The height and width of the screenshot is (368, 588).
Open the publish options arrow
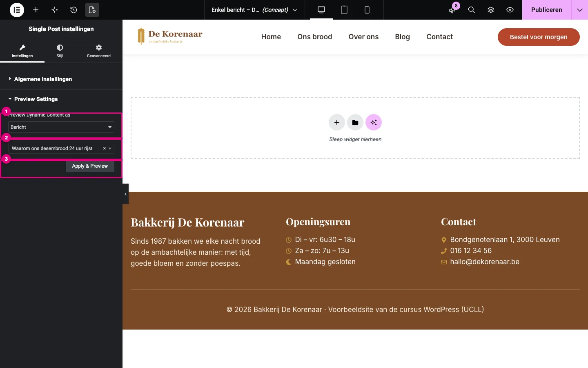(x=580, y=10)
